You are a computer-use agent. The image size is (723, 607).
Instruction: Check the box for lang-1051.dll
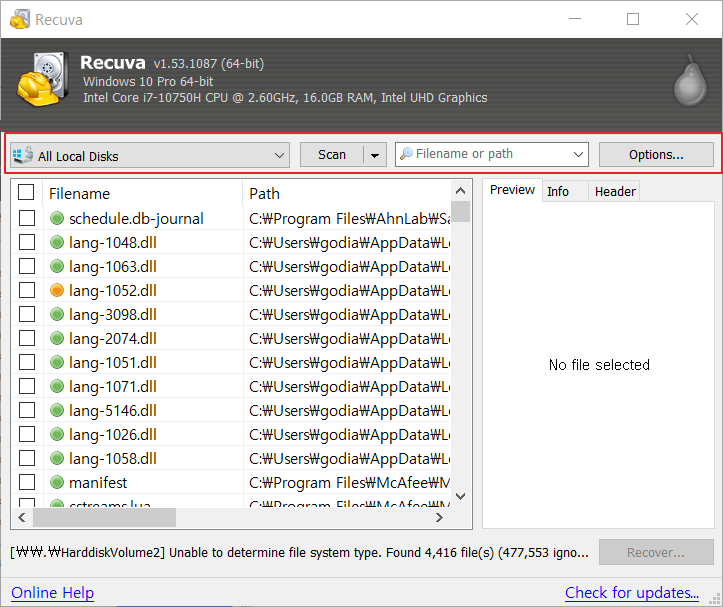coord(27,362)
